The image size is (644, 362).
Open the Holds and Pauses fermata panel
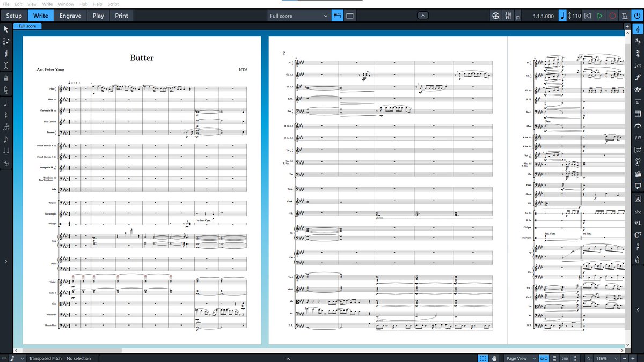[638, 125]
